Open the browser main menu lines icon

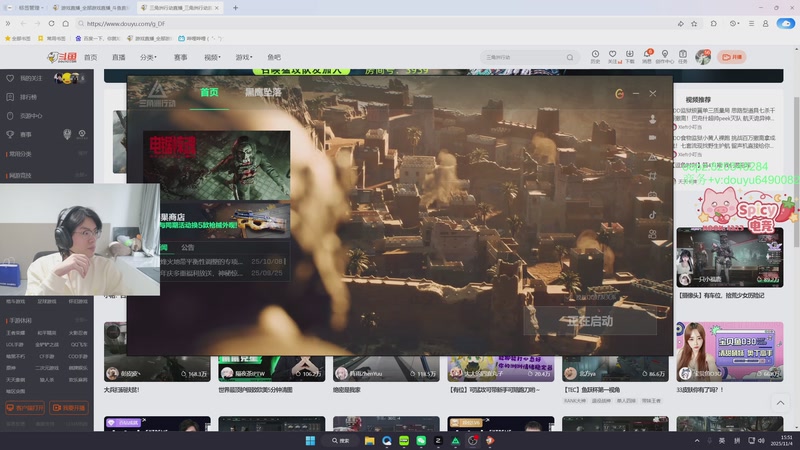[x=751, y=23]
